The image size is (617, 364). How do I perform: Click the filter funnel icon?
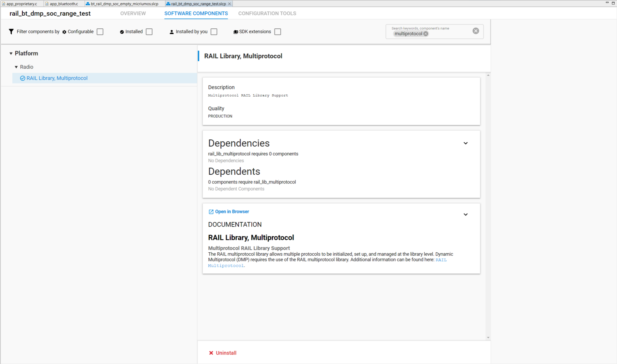tap(11, 32)
